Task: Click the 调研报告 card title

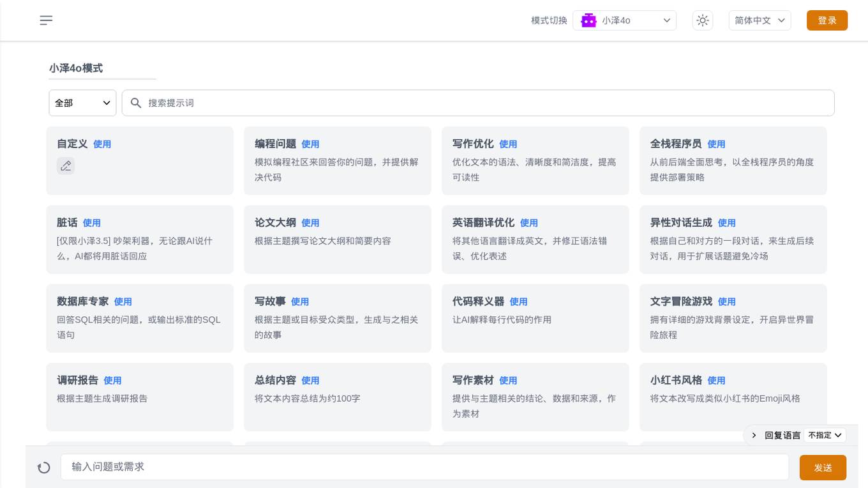Action: tap(77, 379)
